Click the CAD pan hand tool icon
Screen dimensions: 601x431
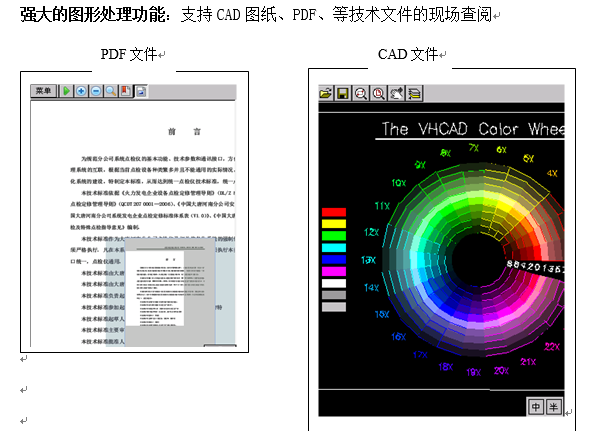(x=396, y=93)
